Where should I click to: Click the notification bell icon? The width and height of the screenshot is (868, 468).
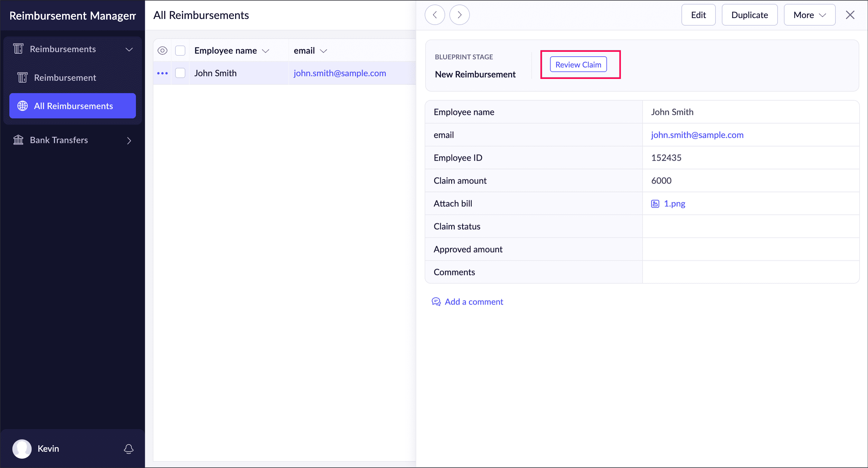(128, 448)
